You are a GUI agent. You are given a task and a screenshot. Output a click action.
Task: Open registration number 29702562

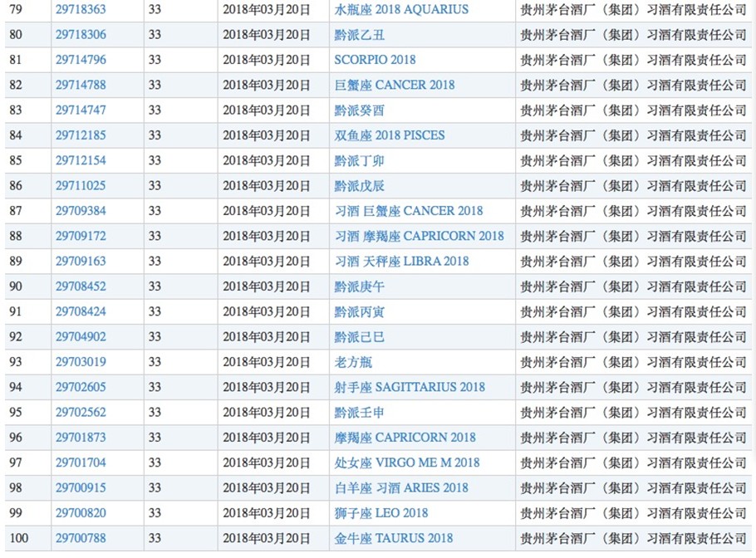[81, 412]
